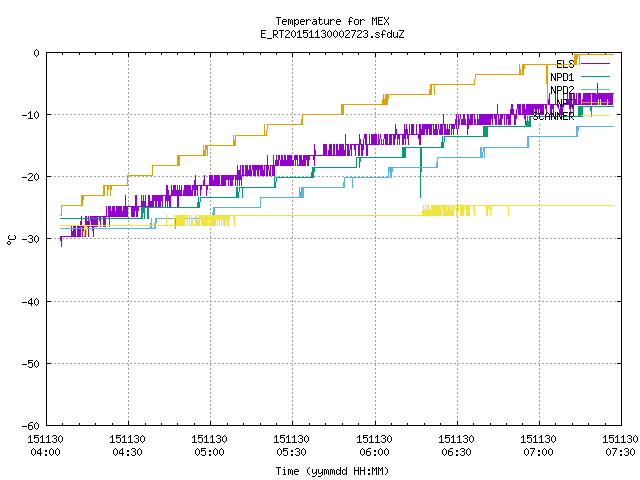Screen dimensions: 640x480
Task: Click the ELS legend label
Action: click(565, 64)
